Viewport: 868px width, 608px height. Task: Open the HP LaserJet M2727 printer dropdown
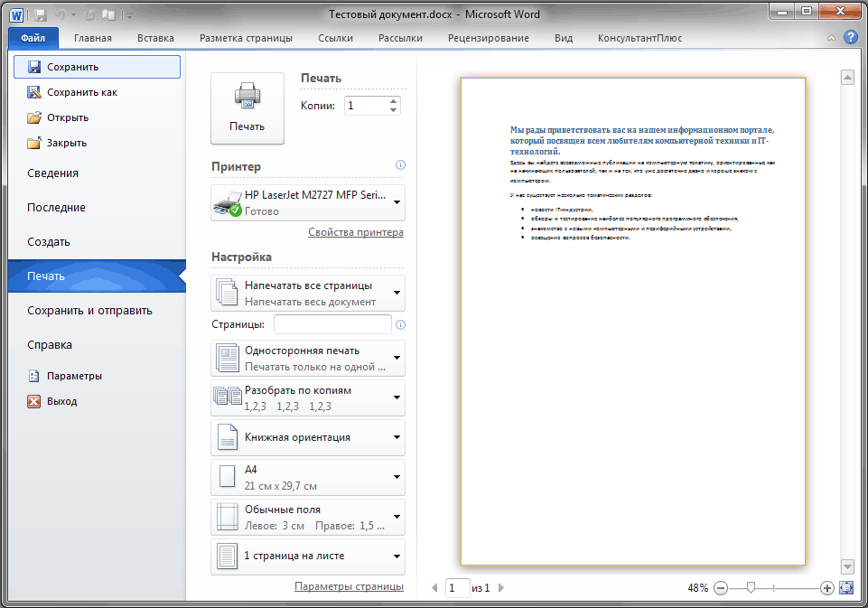point(308,203)
